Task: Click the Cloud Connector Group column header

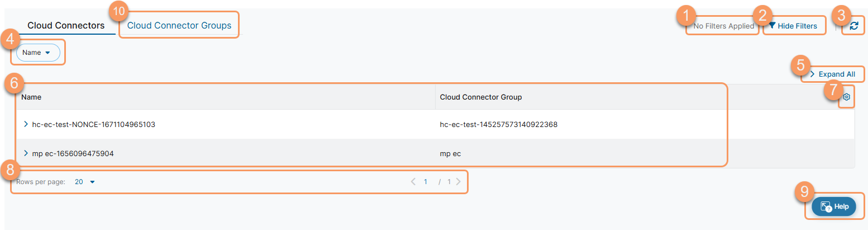Action: pos(481,97)
